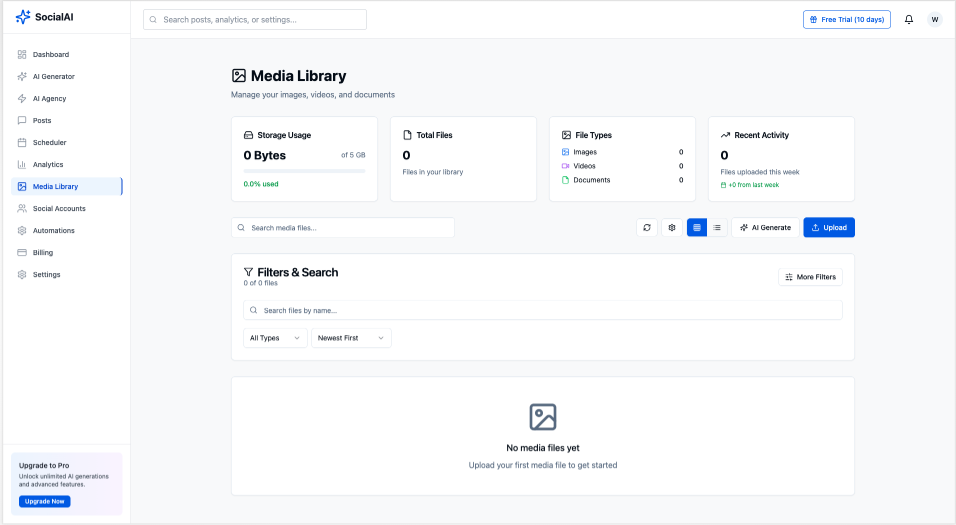Switch to list view toggle
The image size is (956, 525).
717,228
